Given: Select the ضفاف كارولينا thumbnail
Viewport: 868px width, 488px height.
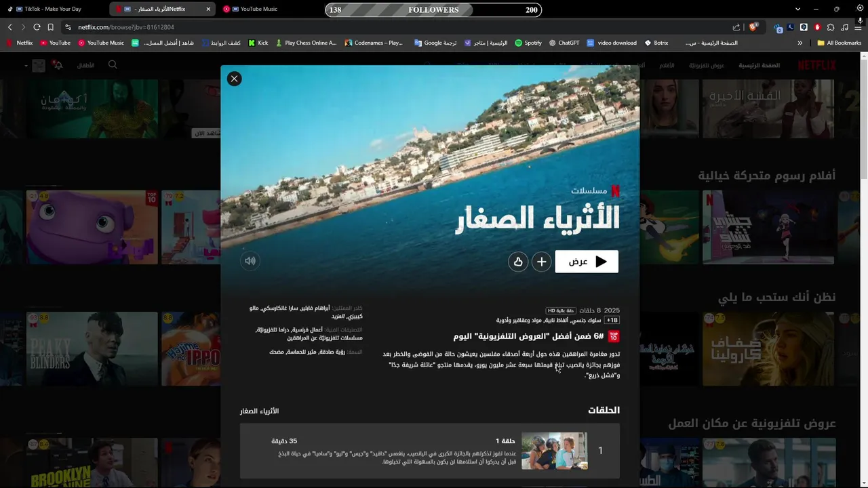Looking at the screenshot, I should click(x=768, y=348).
